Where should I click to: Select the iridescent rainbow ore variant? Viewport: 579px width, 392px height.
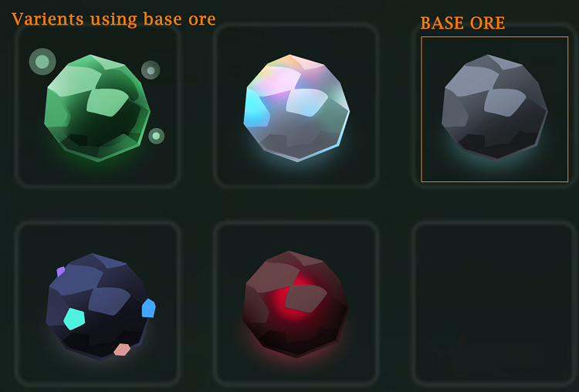(x=296, y=108)
